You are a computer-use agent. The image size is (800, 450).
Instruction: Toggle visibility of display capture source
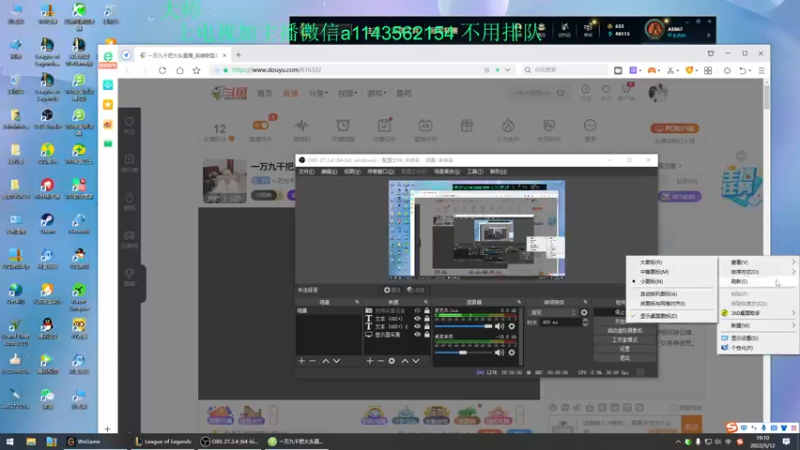point(417,335)
